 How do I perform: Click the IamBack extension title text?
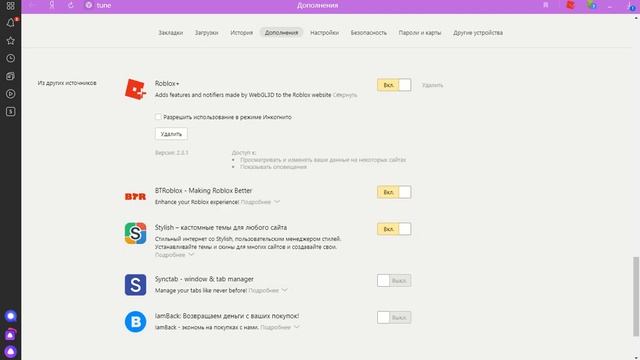coord(227,316)
